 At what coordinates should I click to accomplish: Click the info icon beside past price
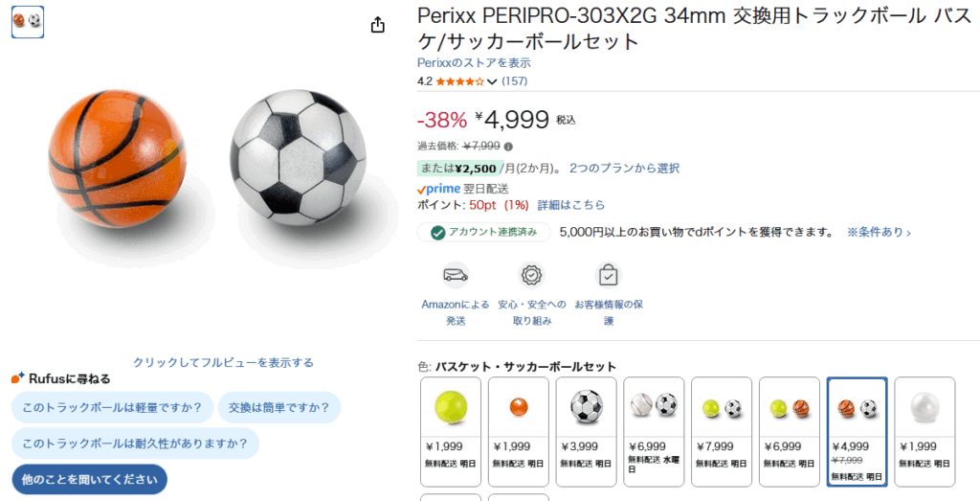(508, 147)
